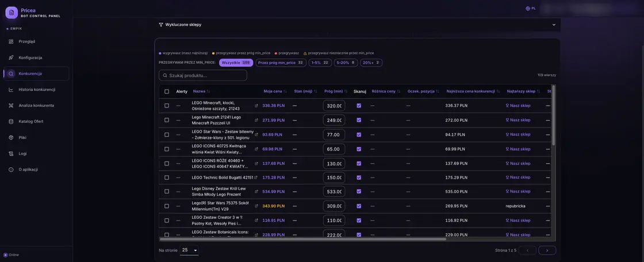Screen dimensions: 644x262
Task: Open external link for Lego Minecraft 21241
Action: pos(256,120)
